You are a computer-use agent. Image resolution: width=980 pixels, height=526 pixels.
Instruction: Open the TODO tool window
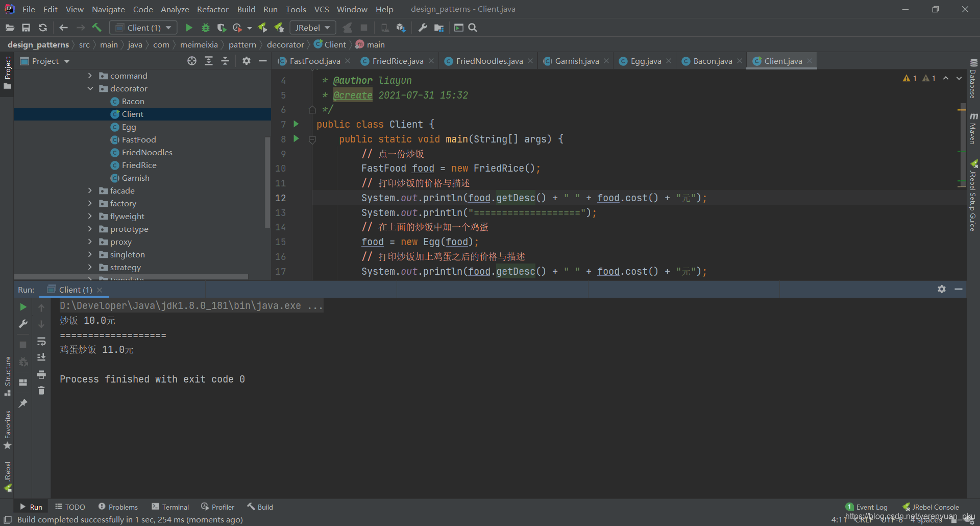(x=70, y=507)
